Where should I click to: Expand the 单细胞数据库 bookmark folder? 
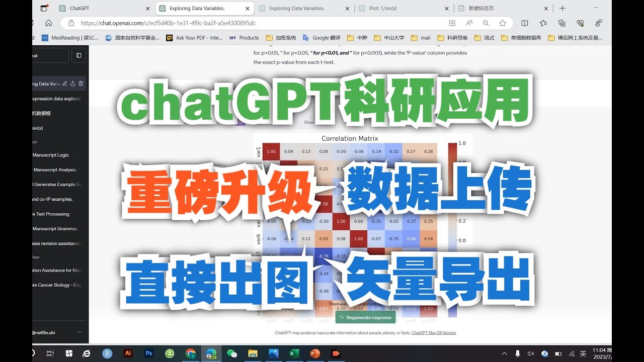tap(521, 38)
